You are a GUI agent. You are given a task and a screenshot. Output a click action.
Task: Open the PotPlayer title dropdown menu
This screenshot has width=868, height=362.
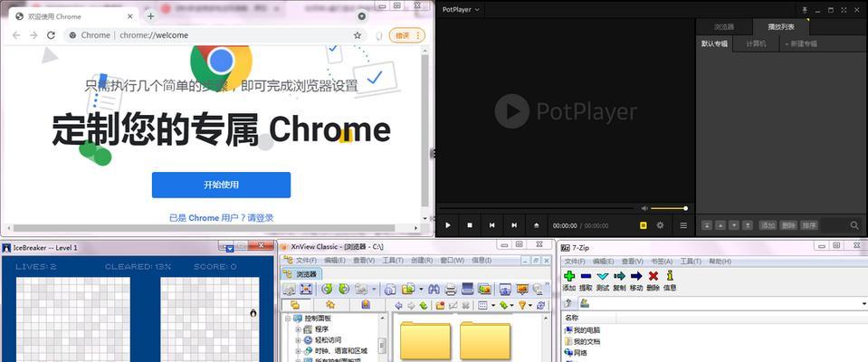click(x=461, y=9)
